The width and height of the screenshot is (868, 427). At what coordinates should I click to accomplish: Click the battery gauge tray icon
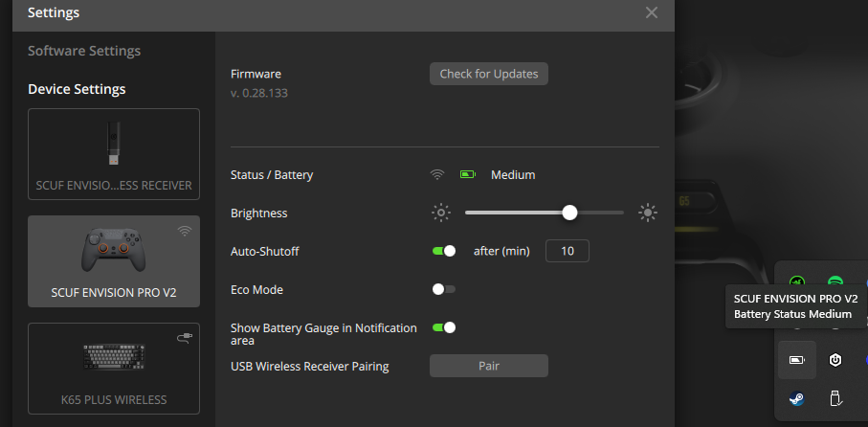tap(797, 360)
